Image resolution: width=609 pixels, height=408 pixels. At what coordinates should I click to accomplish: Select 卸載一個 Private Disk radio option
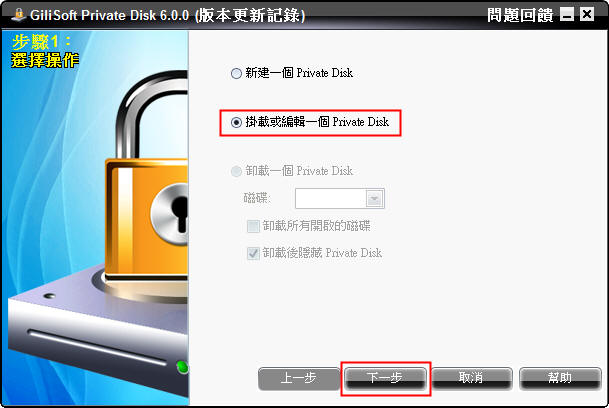click(x=237, y=171)
